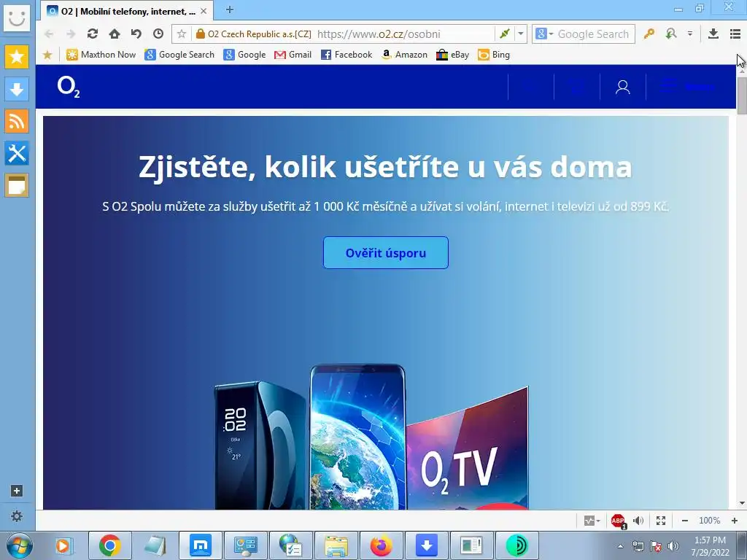This screenshot has width=747, height=560.
Task: Open the Adblock Plus status bar icon
Action: pos(619,521)
